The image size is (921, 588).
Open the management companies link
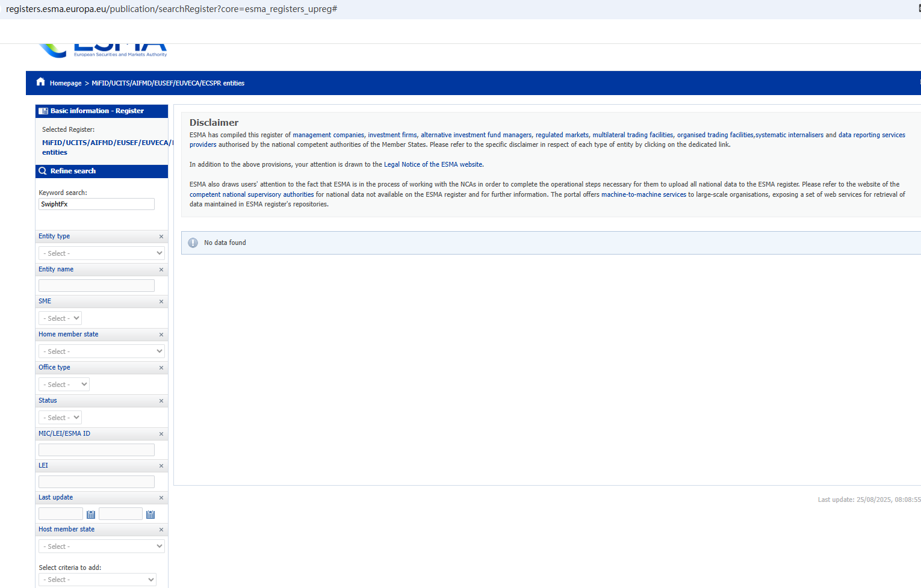(x=329, y=135)
